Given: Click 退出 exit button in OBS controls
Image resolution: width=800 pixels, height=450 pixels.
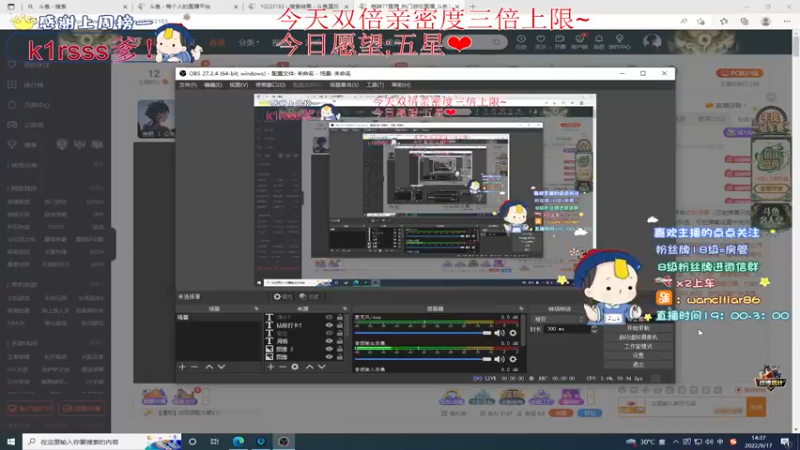Looking at the screenshot, I should 638,365.
